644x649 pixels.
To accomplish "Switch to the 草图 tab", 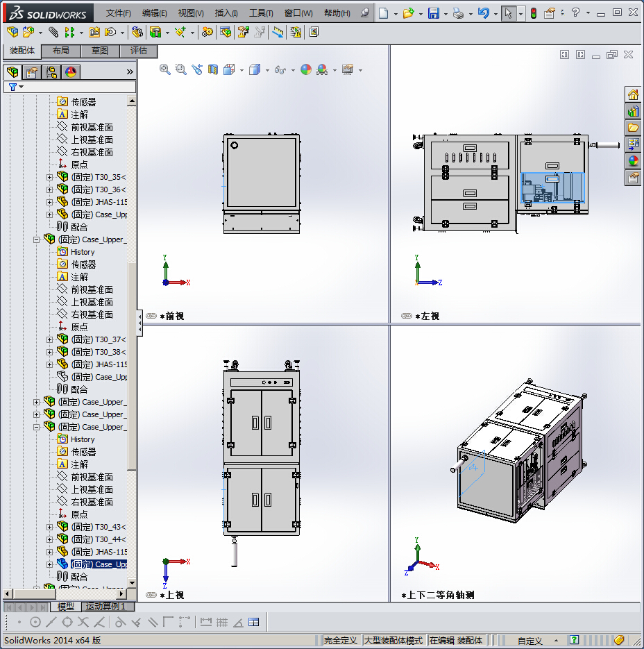I will click(x=100, y=51).
